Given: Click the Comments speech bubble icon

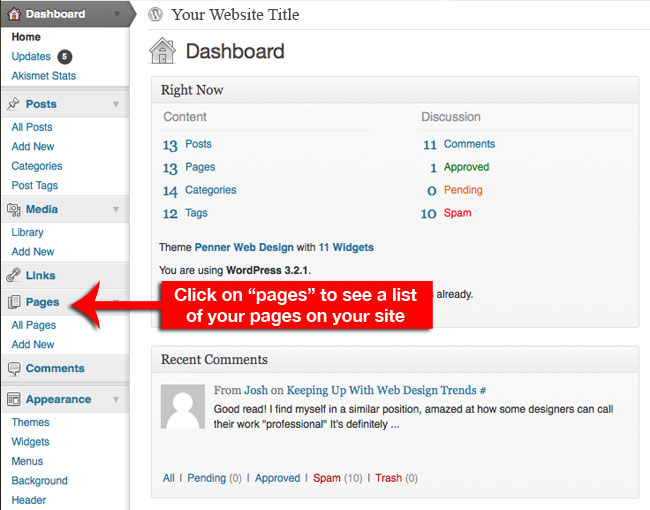Looking at the screenshot, I should pos(14,369).
